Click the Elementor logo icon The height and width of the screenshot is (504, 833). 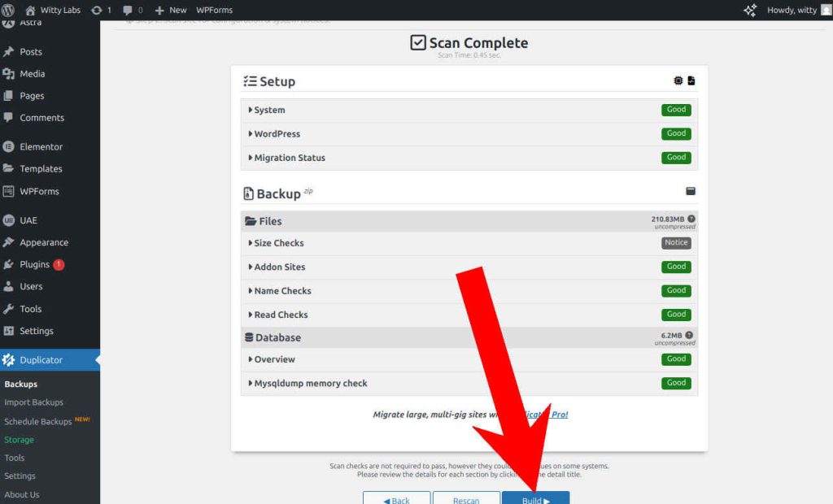(x=8, y=146)
